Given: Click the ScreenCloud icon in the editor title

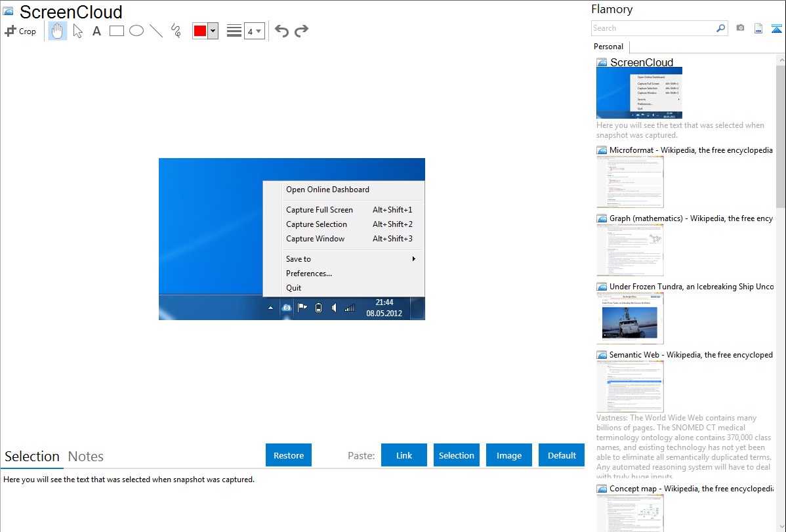Looking at the screenshot, I should coord(8,12).
